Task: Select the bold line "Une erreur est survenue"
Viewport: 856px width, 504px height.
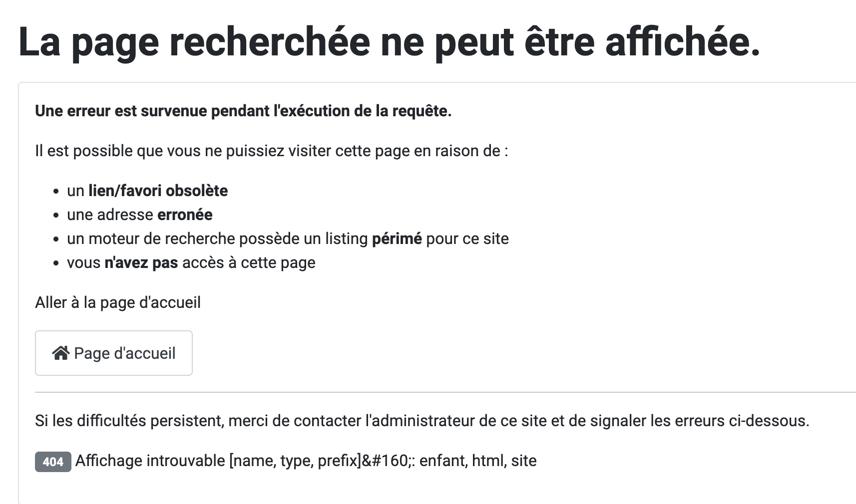Action: [x=243, y=111]
